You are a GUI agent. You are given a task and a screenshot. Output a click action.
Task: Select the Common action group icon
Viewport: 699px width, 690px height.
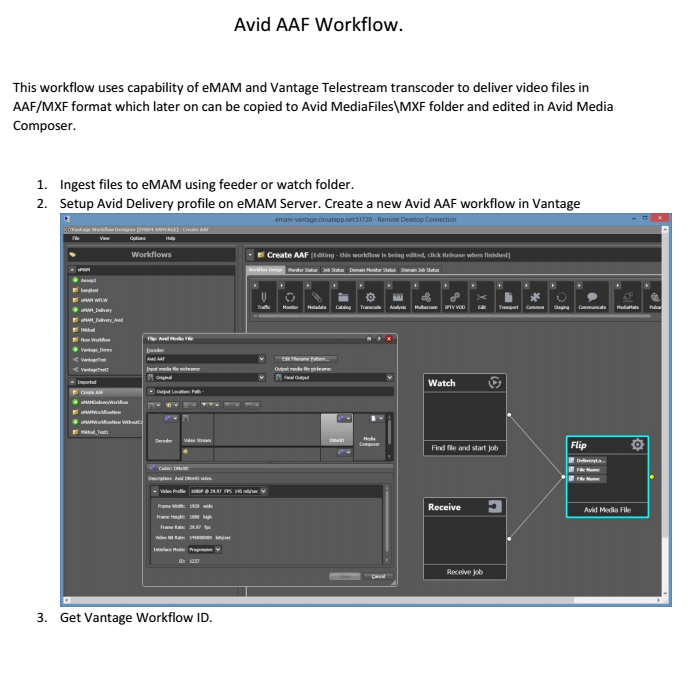pyautogui.click(x=535, y=298)
